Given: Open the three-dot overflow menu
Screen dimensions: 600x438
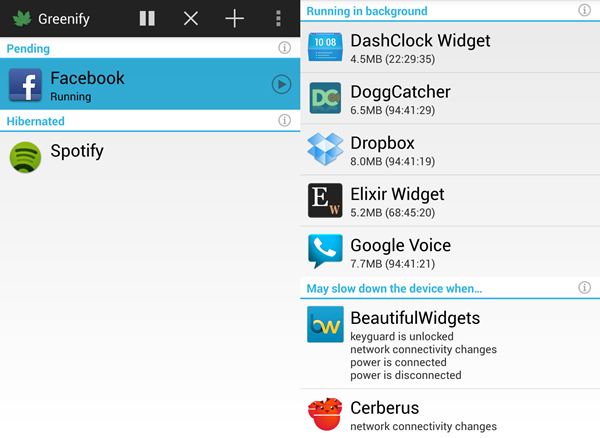Looking at the screenshot, I should coord(278,18).
